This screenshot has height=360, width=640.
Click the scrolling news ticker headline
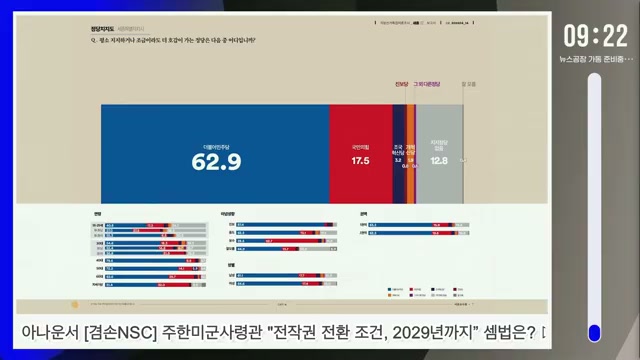pos(283,333)
